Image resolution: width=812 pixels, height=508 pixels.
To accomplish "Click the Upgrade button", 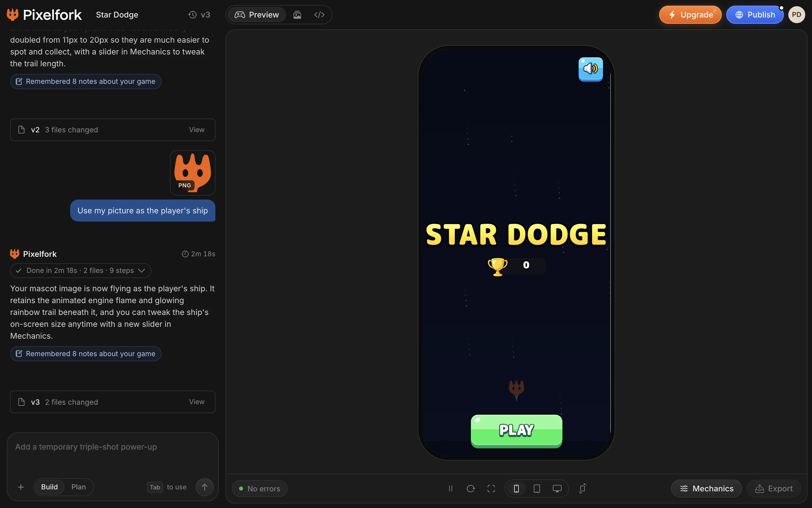I will pyautogui.click(x=690, y=15).
